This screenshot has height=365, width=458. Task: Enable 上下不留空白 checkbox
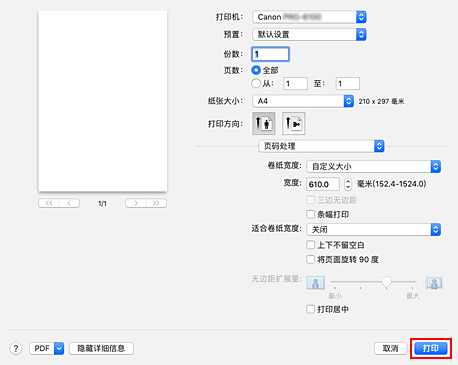pos(310,245)
